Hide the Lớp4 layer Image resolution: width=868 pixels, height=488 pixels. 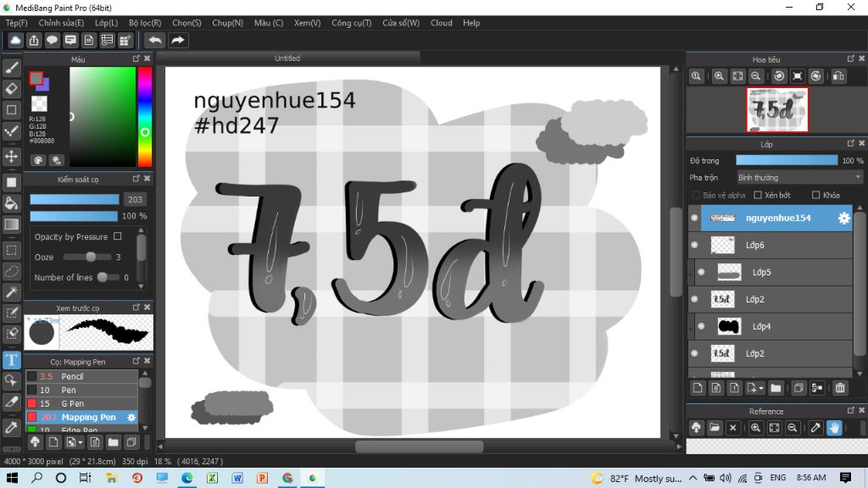pyautogui.click(x=701, y=326)
